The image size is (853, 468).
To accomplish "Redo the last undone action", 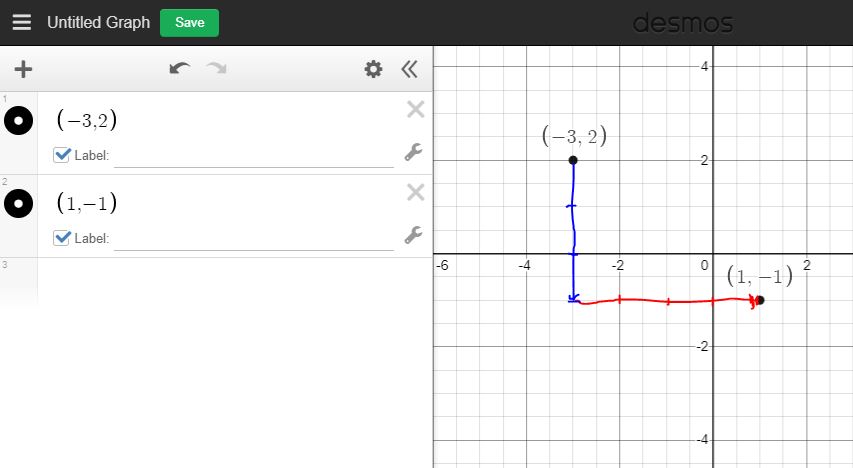I will [216, 69].
